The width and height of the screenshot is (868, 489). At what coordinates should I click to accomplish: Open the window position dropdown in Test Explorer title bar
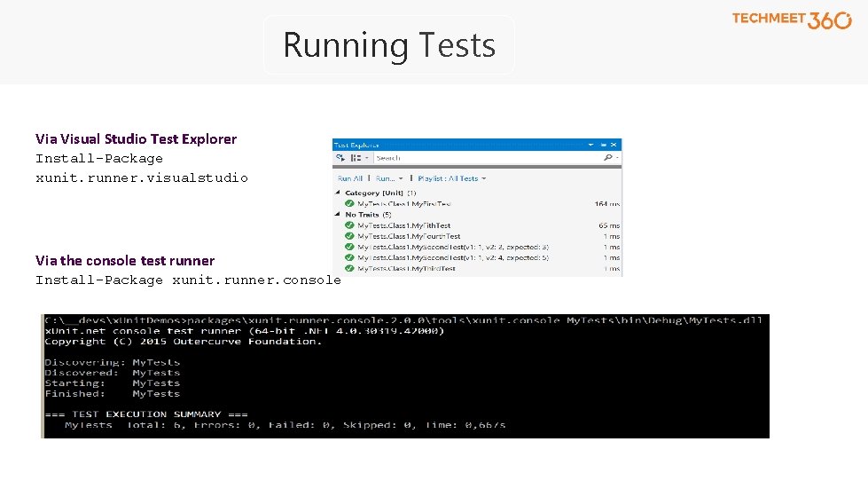click(590, 145)
